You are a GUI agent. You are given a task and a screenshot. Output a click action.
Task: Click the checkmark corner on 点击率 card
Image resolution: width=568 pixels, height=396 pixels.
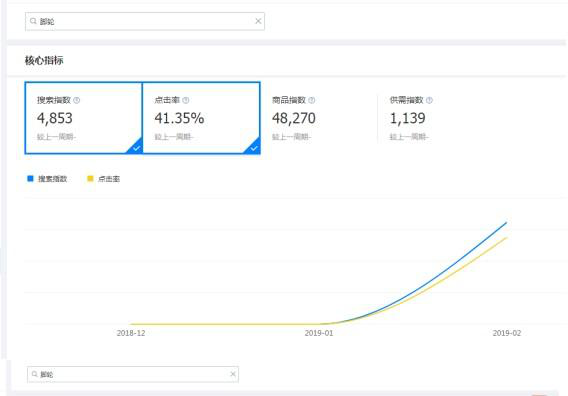254,147
